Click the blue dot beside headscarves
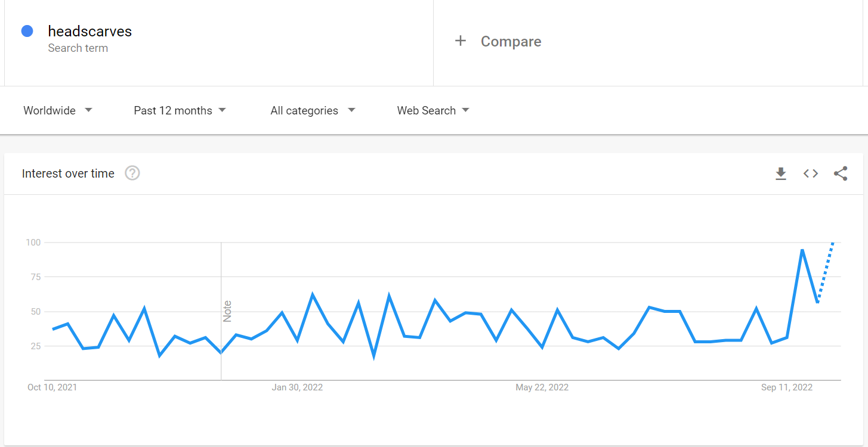Screen dimensions: 868x447 (27, 31)
